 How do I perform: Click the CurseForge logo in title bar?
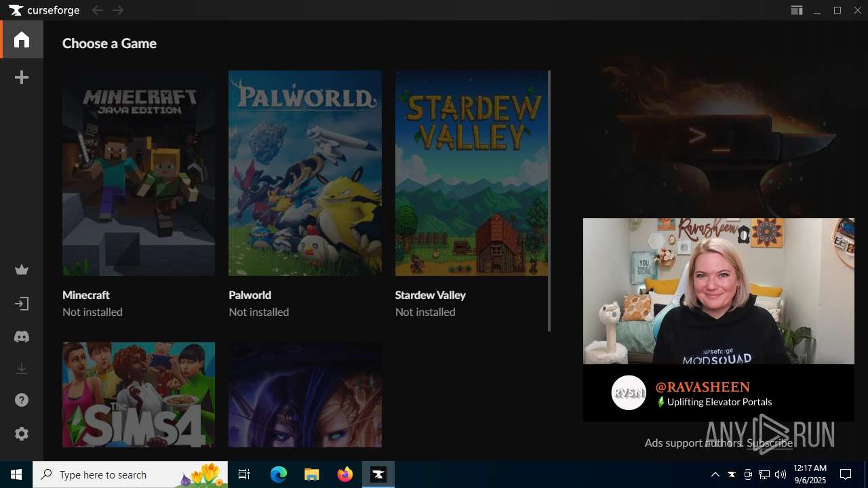[x=44, y=10]
